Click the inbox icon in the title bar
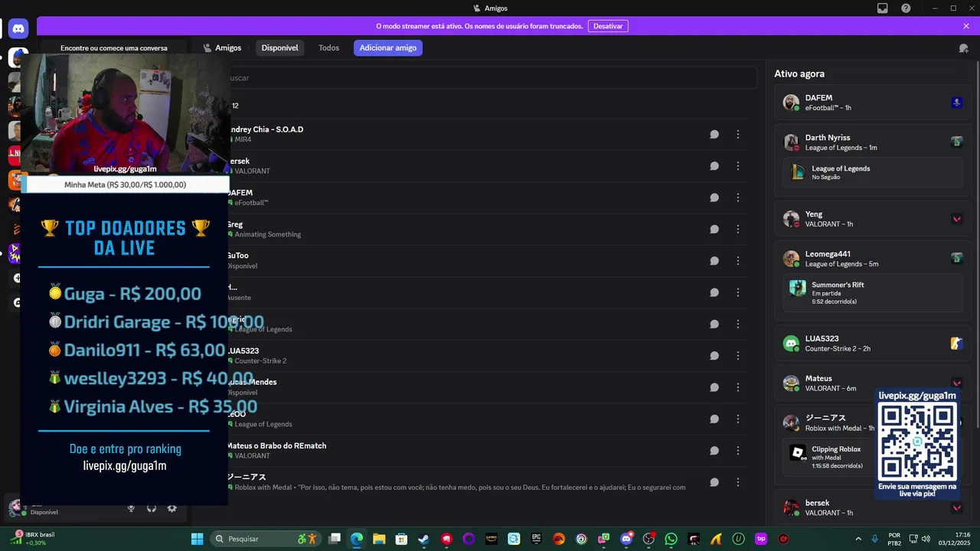980x551 pixels. click(883, 8)
